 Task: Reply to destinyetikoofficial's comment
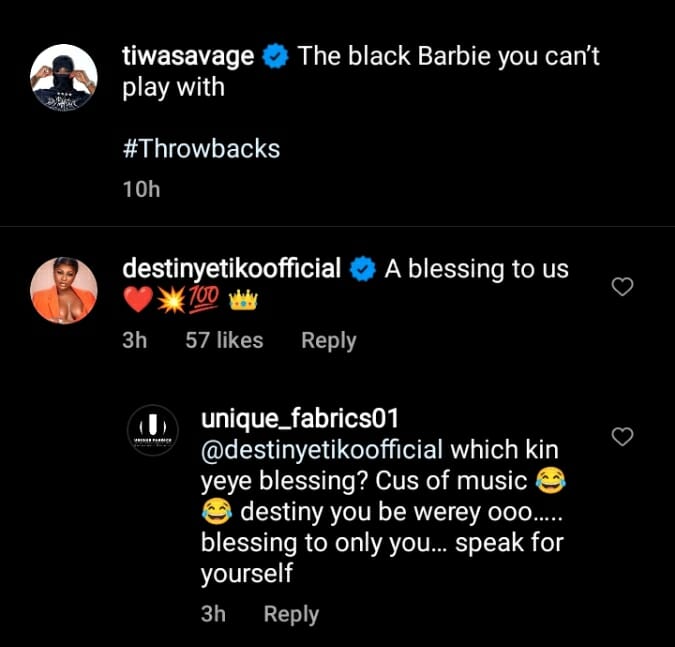tap(328, 340)
